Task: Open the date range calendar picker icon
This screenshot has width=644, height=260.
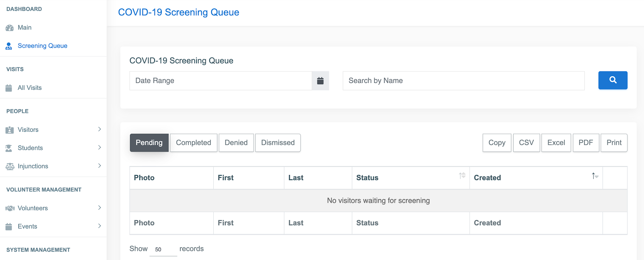Action: coord(320,81)
